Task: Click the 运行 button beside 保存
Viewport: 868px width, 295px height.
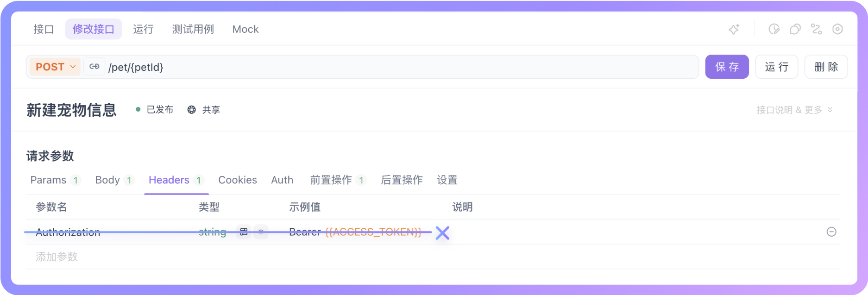Action: click(x=777, y=67)
